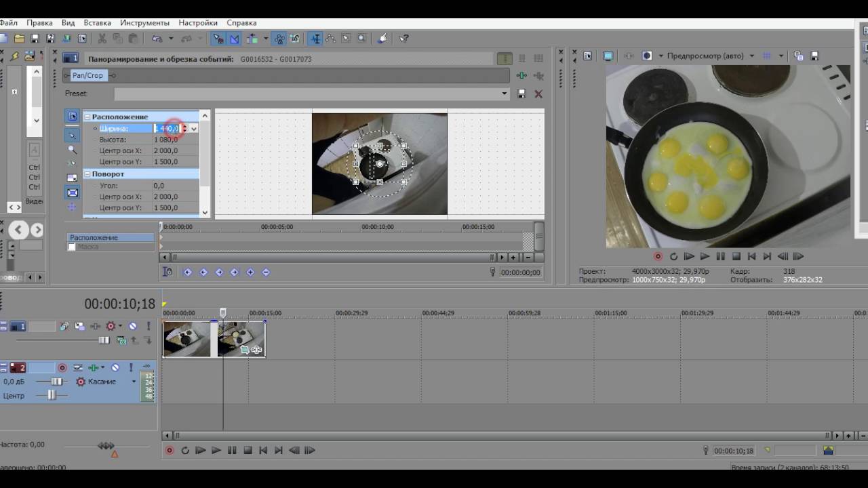This screenshot has height=488, width=868.
Task: Open the Касание automation mode dropdown
Action: [134, 382]
